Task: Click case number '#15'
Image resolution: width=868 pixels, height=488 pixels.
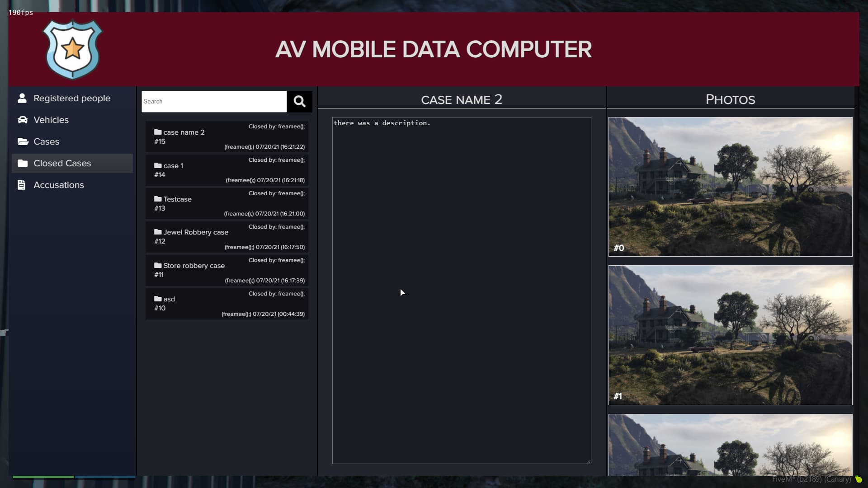Action: tap(160, 141)
